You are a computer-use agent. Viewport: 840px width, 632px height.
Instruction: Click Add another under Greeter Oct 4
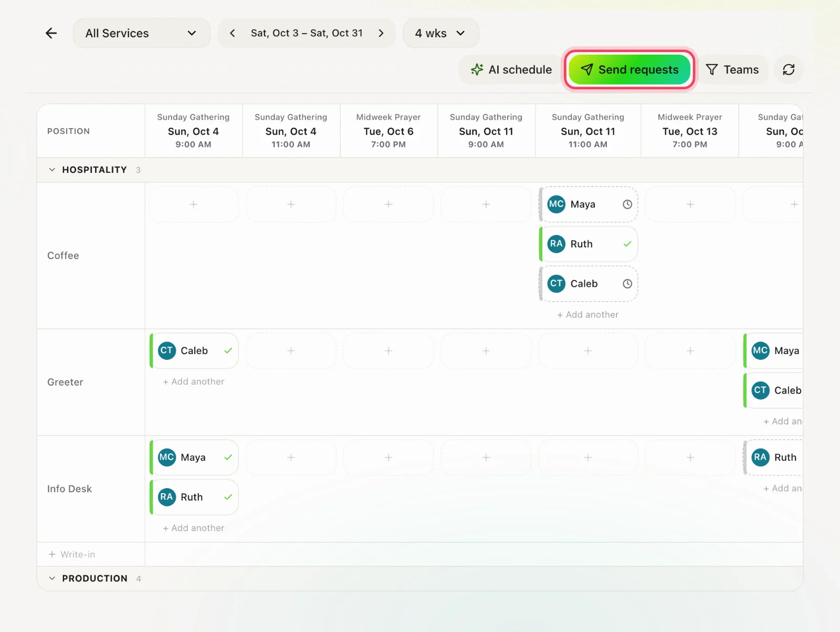click(x=194, y=381)
